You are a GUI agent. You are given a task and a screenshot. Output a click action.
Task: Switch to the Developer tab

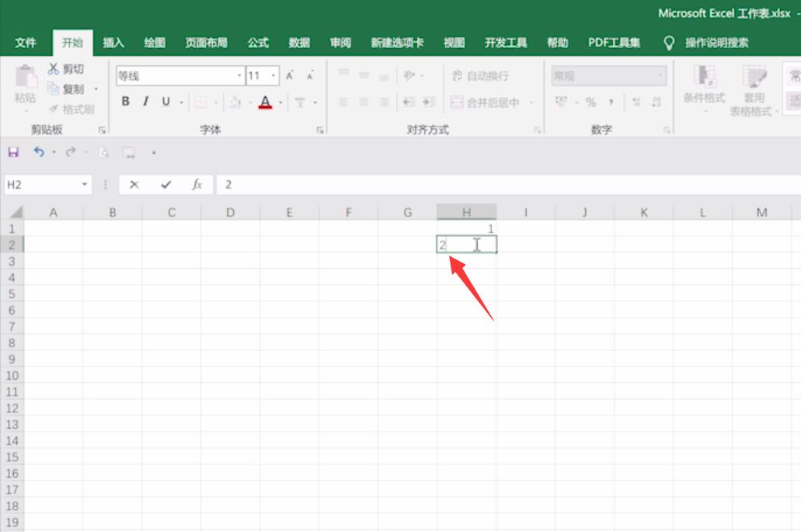coord(506,43)
